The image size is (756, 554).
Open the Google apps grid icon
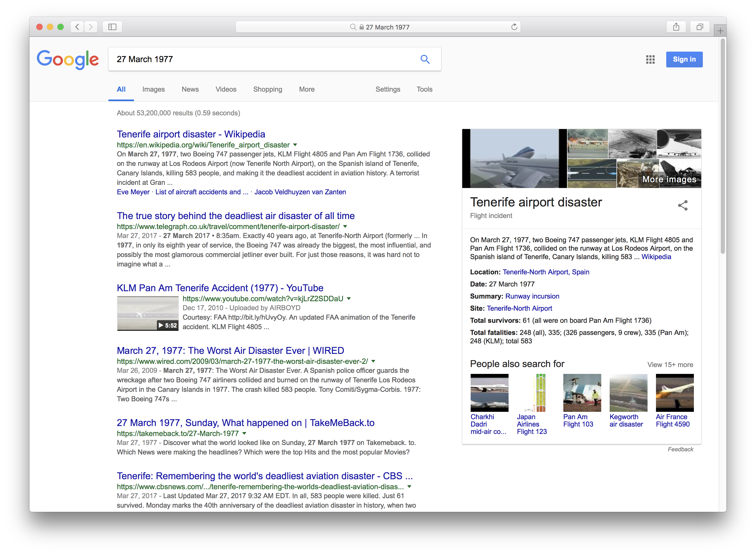(650, 60)
